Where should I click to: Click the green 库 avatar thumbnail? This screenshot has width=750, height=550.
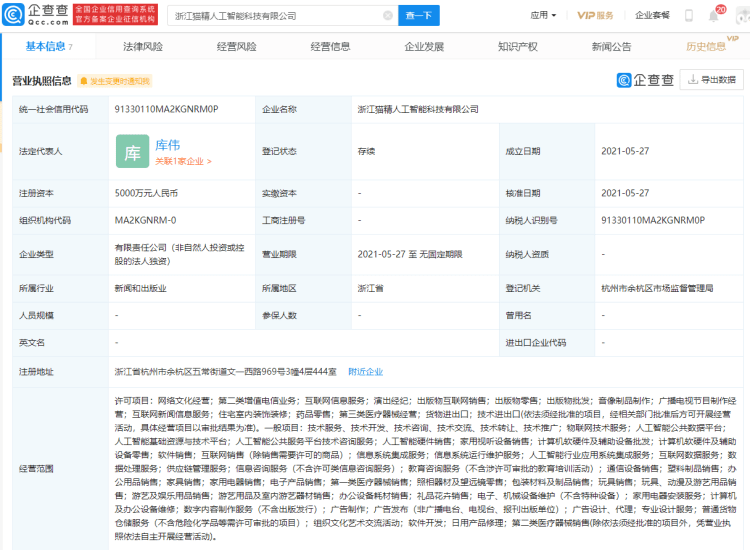(x=132, y=152)
